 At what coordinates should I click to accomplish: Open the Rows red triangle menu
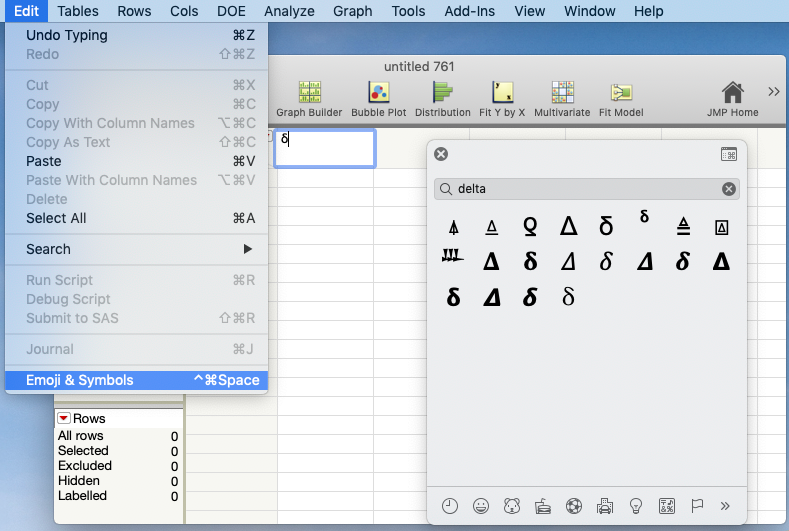click(64, 418)
